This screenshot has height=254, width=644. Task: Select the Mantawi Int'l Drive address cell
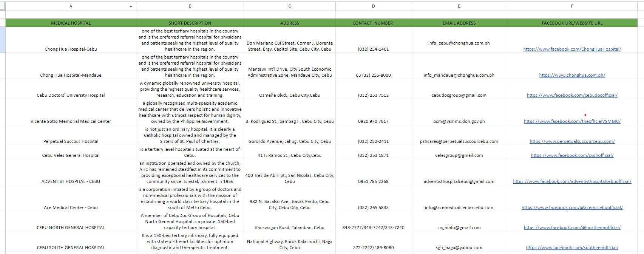[290, 66]
